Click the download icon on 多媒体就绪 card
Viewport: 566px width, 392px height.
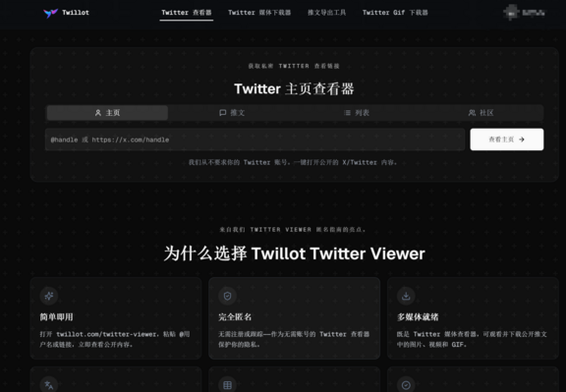coord(406,296)
